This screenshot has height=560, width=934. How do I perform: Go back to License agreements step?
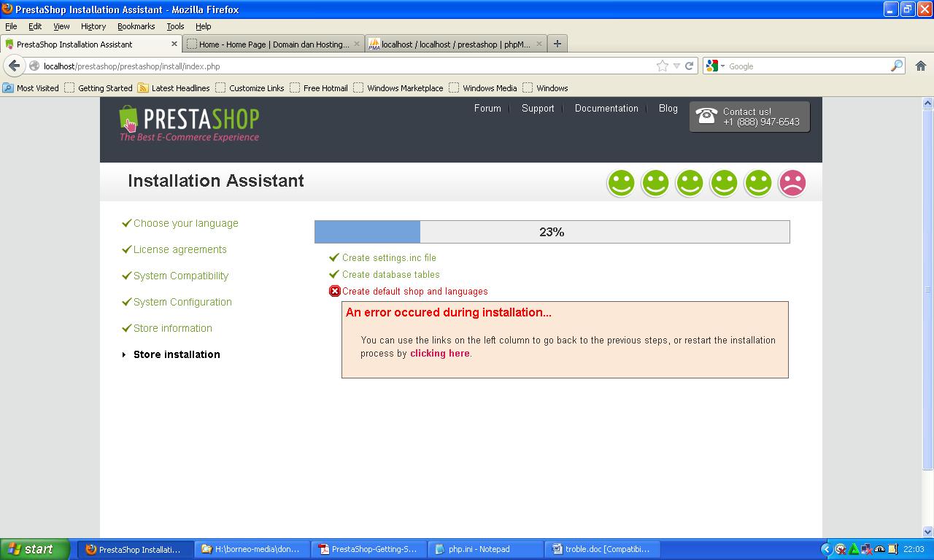click(x=180, y=249)
